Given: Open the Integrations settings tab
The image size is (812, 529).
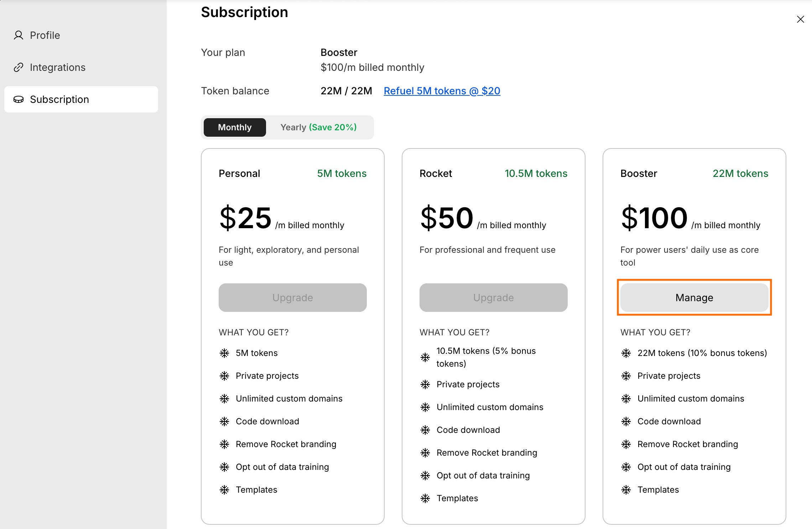Looking at the screenshot, I should pyautogui.click(x=58, y=67).
